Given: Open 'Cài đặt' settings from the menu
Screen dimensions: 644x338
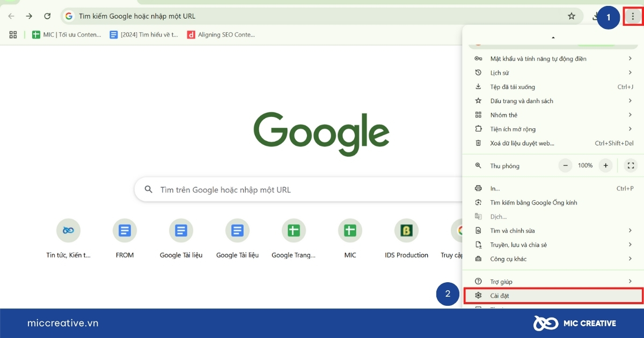Looking at the screenshot, I should (553, 296).
